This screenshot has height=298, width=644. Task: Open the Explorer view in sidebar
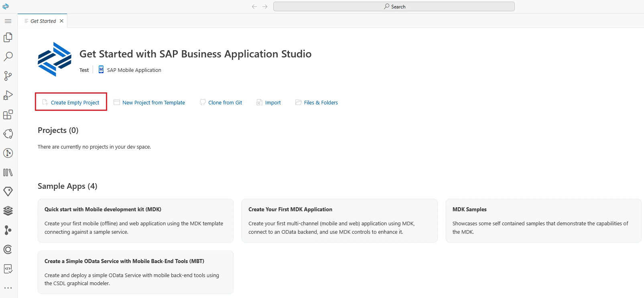(8, 37)
